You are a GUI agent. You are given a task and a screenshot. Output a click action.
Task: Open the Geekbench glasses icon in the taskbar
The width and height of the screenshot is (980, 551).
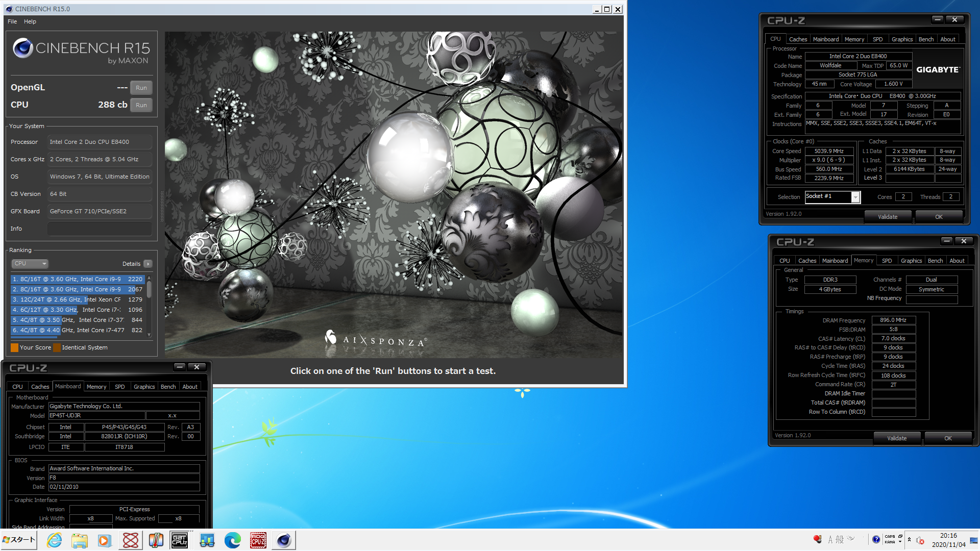(x=207, y=540)
